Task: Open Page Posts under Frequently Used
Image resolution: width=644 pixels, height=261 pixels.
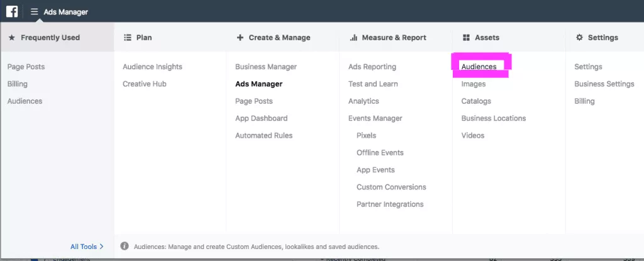Action: pos(26,67)
